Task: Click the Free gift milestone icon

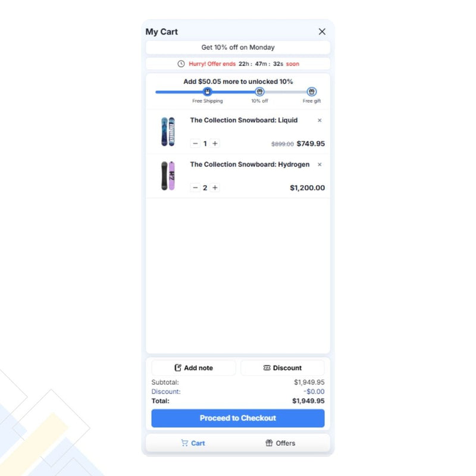Action: (x=311, y=92)
